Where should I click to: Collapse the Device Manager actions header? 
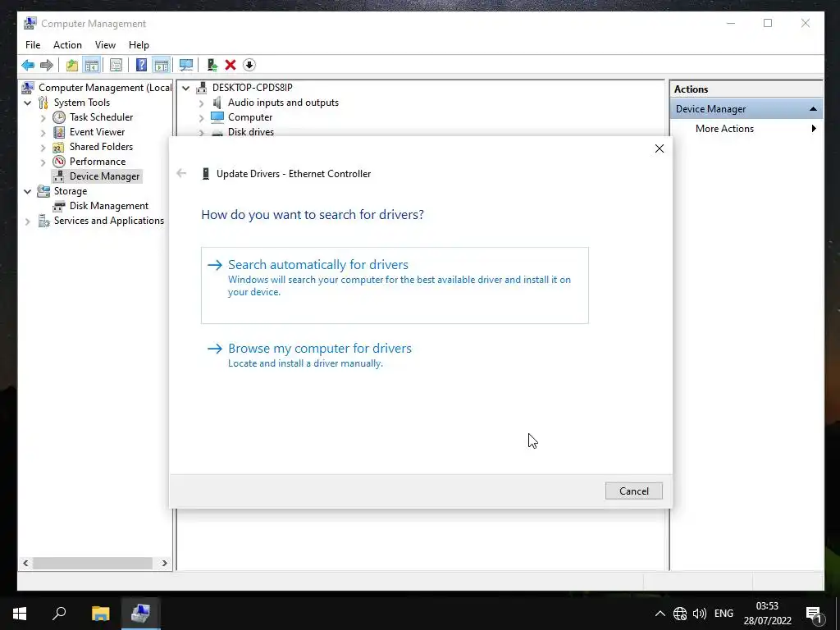pos(813,109)
